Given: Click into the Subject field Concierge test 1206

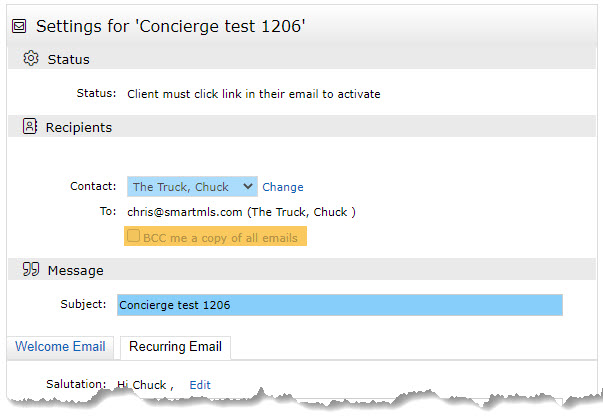Looking at the screenshot, I should [340, 305].
